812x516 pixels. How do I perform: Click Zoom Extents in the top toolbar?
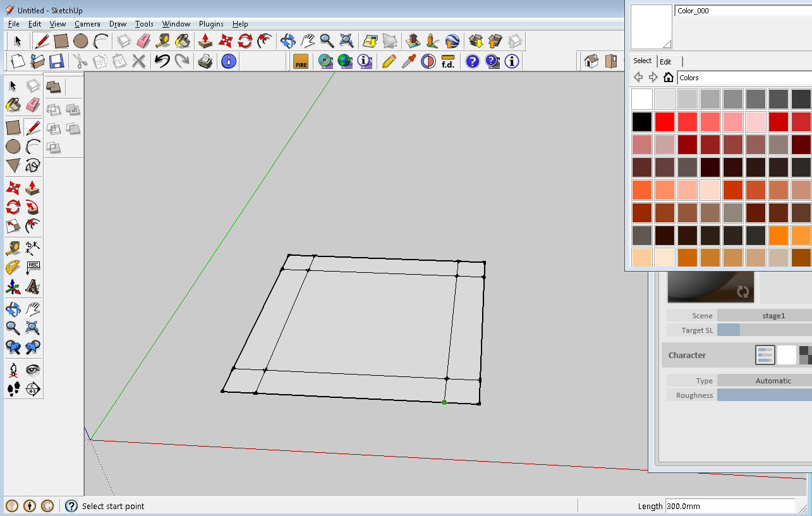tap(346, 40)
